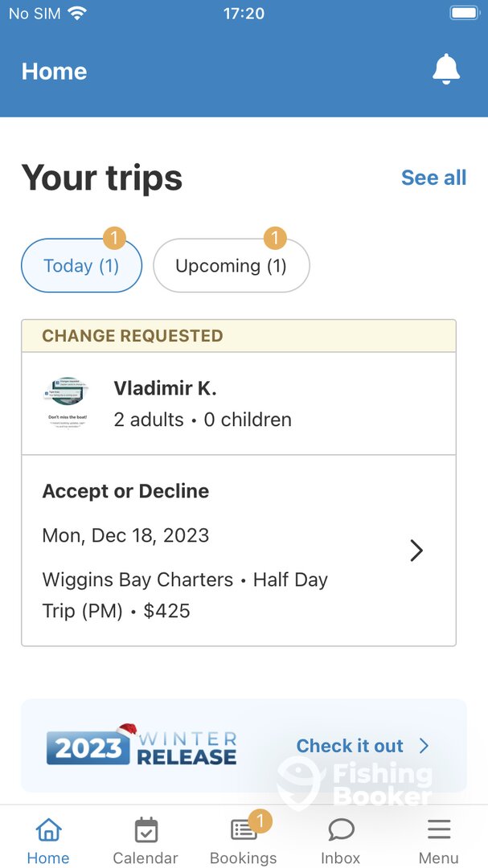
Task: Tap the 2023 Winter Release banner logo
Action: (x=141, y=745)
